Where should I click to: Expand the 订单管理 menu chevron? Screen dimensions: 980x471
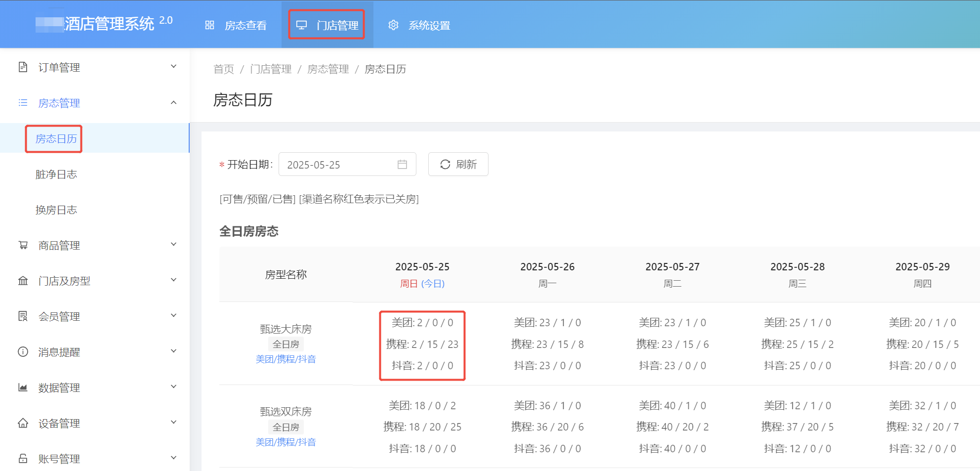173,67
